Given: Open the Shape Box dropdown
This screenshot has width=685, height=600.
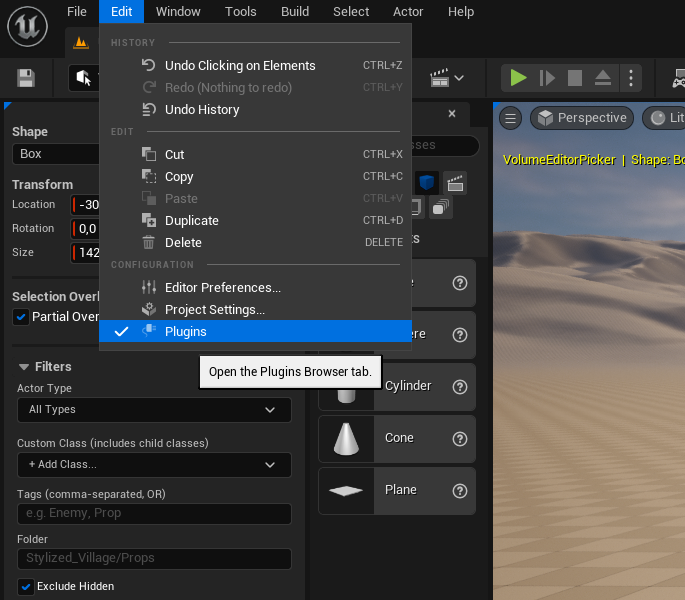Looking at the screenshot, I should [x=56, y=154].
